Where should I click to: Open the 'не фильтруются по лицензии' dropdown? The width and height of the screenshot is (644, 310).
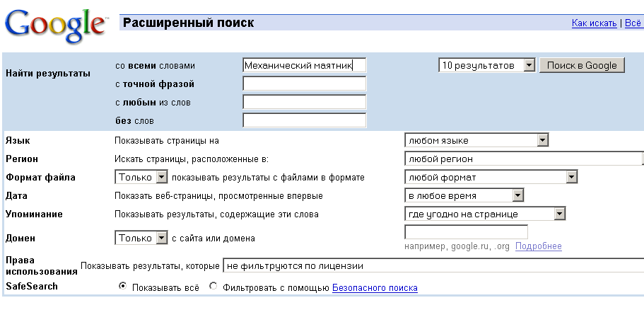433,265
